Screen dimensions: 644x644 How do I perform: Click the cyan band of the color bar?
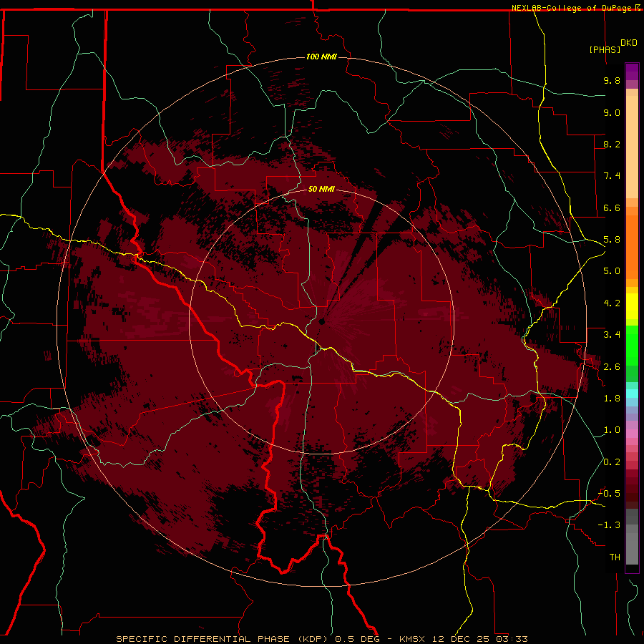click(632, 393)
